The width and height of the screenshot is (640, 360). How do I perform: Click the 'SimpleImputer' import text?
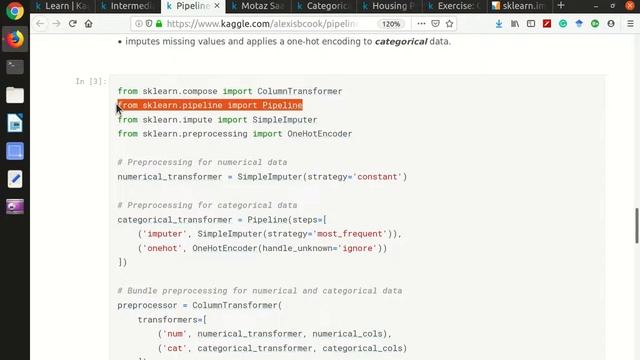pos(284,120)
